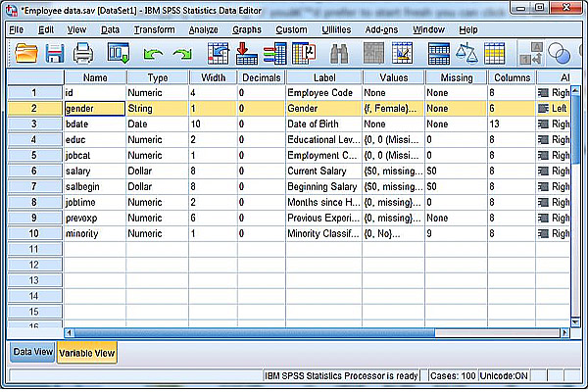Click the Minority Classif... label cell
This screenshot has height=392, width=588.
point(323,233)
